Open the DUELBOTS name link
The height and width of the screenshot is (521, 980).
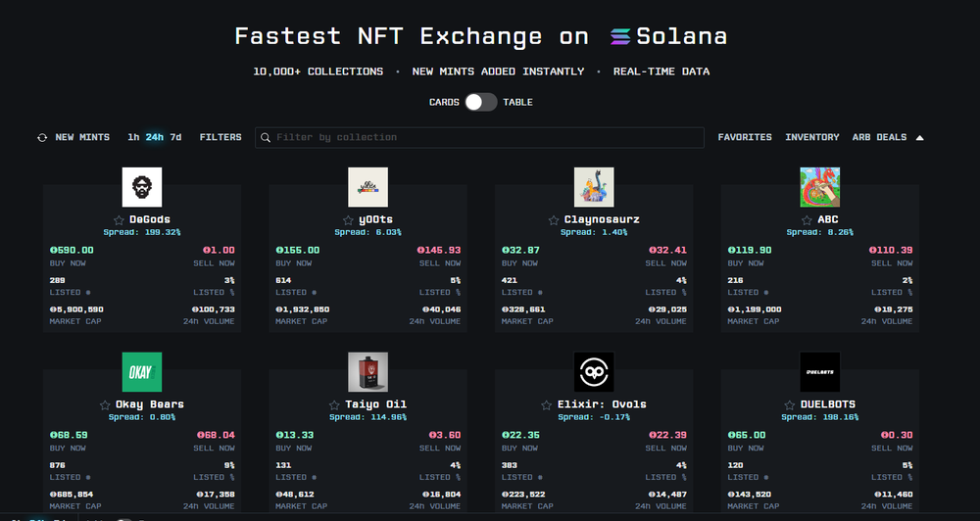[828, 404]
